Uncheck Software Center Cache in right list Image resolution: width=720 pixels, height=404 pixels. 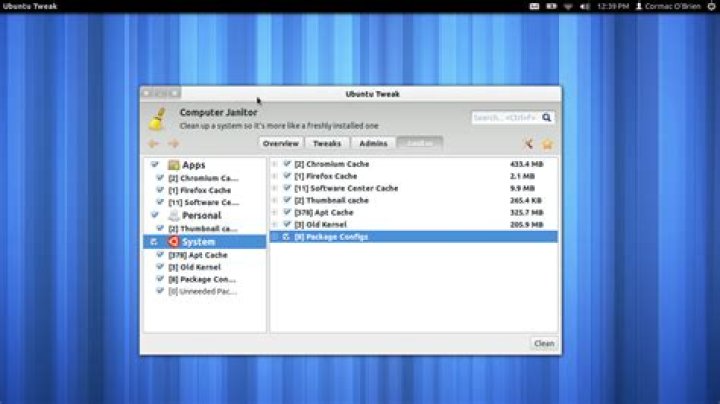[287, 188]
